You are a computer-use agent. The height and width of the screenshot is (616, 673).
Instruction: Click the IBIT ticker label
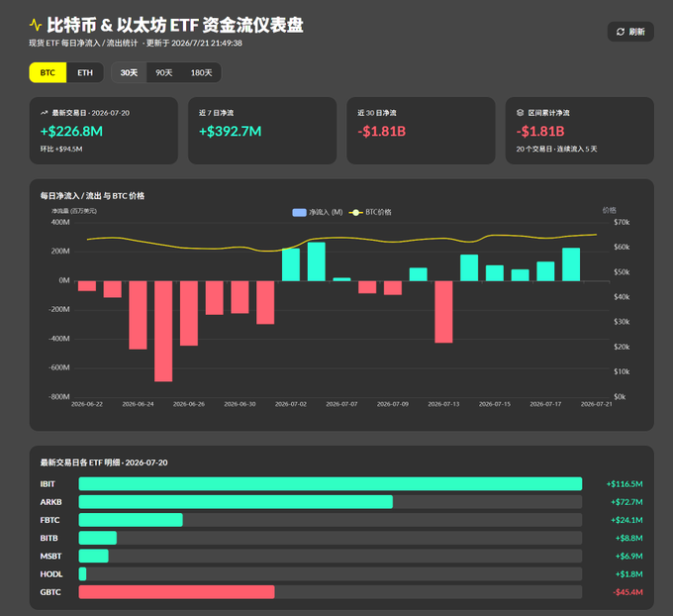48,484
